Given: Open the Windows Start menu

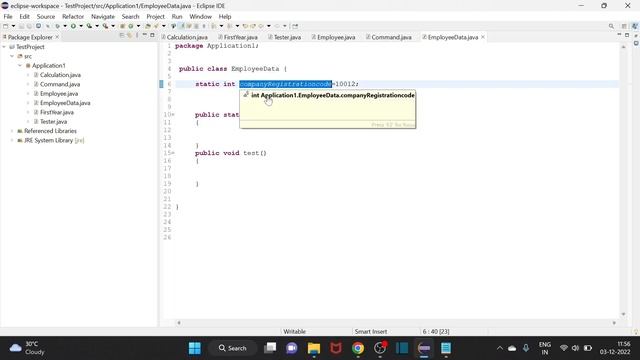Looking at the screenshot, I should (195, 348).
